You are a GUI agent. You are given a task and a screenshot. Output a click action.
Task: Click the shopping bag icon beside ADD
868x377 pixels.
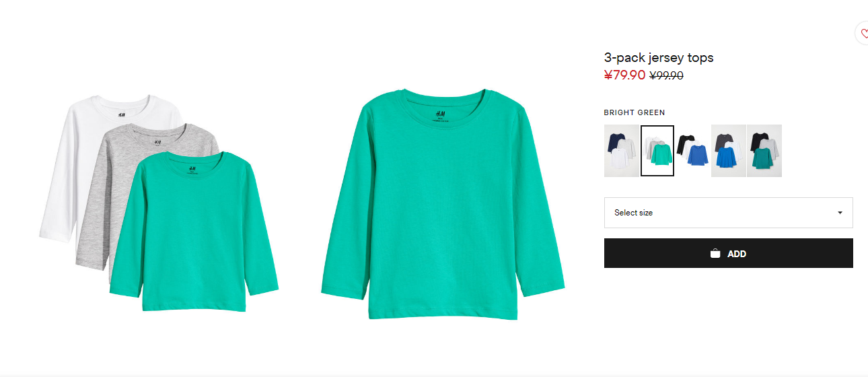pos(715,254)
